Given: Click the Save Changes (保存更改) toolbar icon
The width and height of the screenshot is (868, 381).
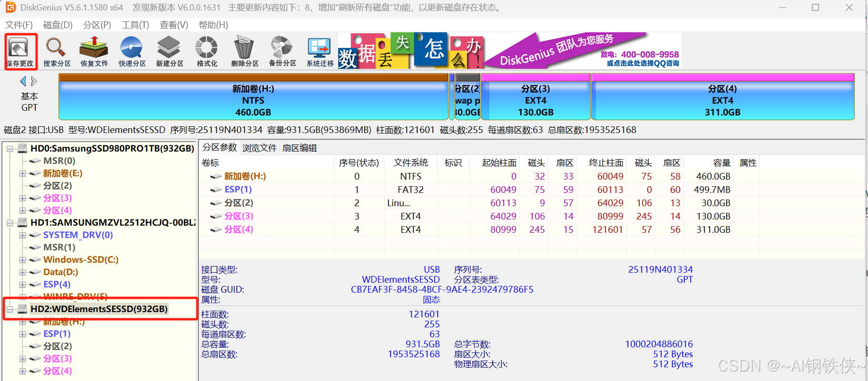Looking at the screenshot, I should tap(20, 51).
